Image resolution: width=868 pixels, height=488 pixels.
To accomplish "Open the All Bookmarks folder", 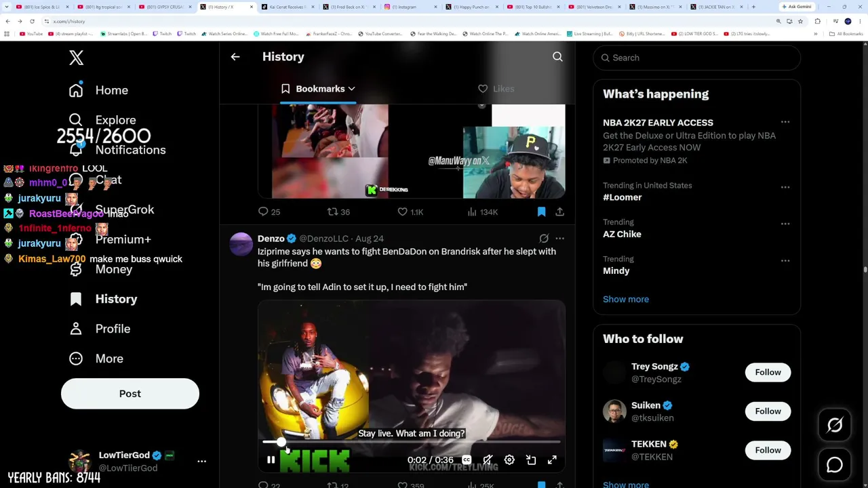I will tap(846, 34).
